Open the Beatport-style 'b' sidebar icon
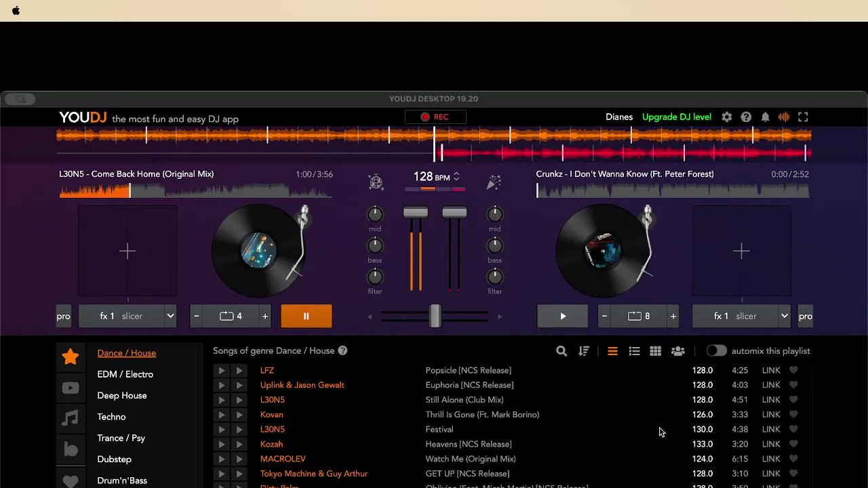 71,449
